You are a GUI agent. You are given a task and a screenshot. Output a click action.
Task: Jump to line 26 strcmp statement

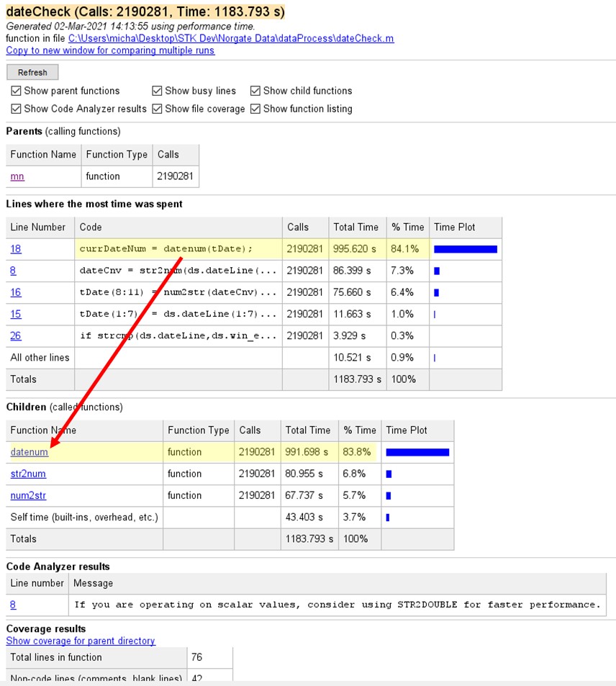click(x=16, y=335)
